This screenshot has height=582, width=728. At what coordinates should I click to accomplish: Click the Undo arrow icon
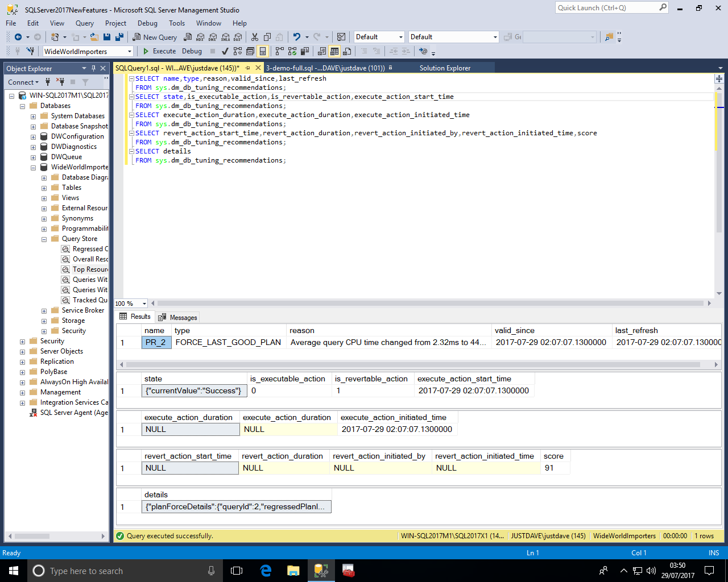coord(296,37)
